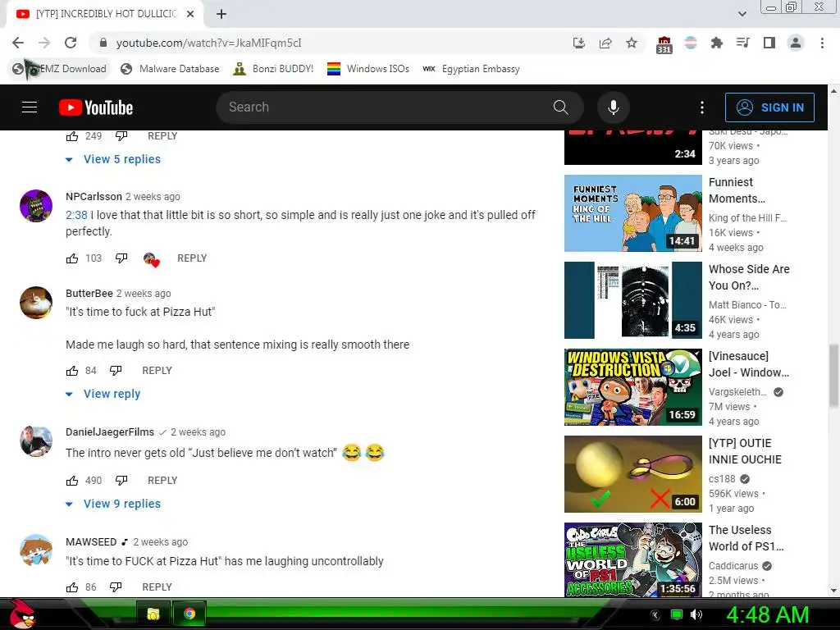840x630 pixels.
Task: Click the SIGN IN button
Action: coord(769,107)
